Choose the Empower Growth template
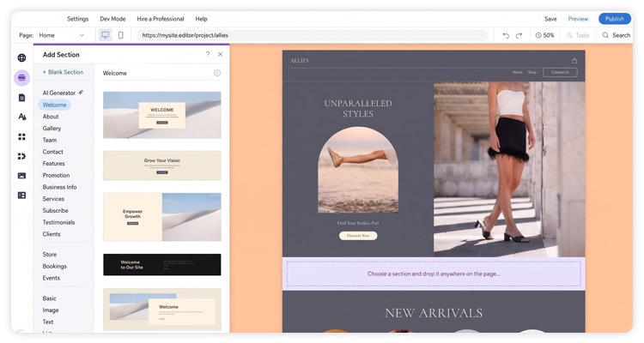Image resolution: width=644 pixels, height=343 pixels. click(x=161, y=217)
